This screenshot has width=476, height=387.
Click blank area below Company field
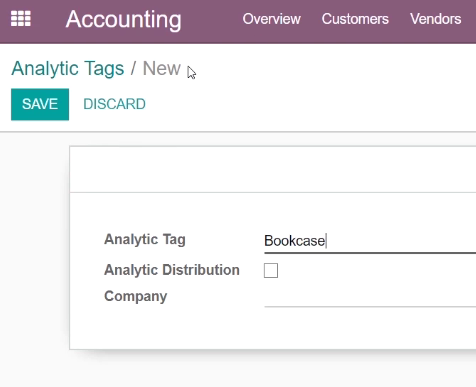point(273,328)
